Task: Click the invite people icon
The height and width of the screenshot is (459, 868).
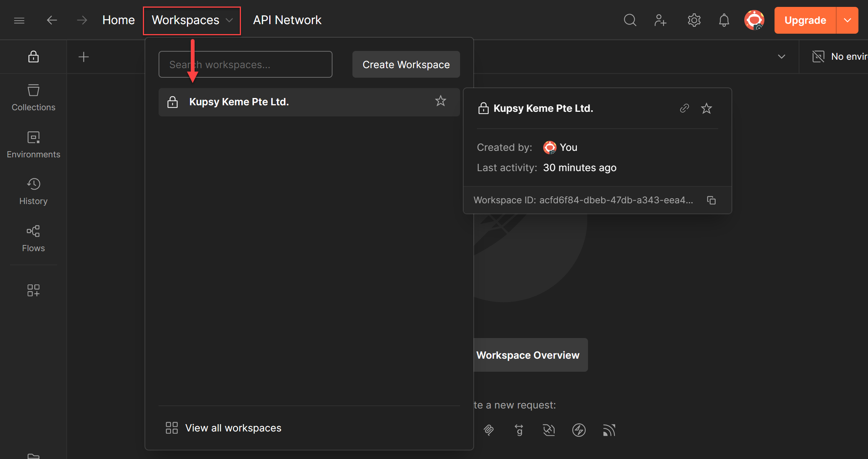Action: (660, 20)
